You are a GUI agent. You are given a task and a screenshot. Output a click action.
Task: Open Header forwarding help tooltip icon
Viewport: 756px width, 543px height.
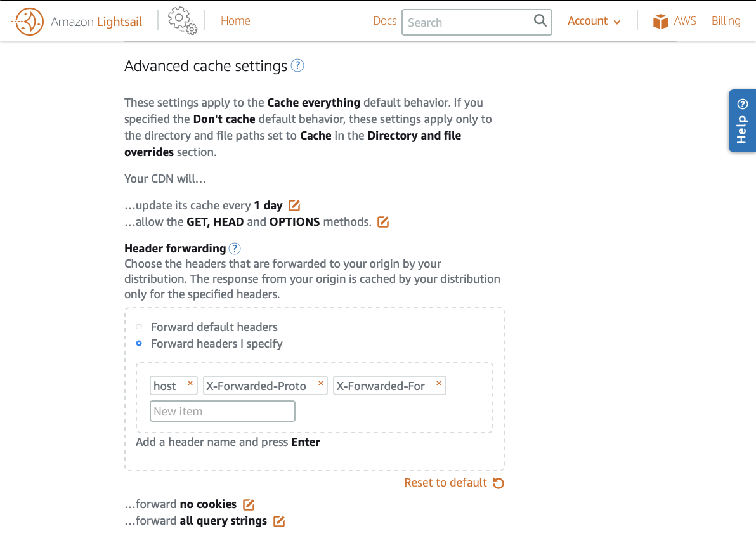pos(235,249)
